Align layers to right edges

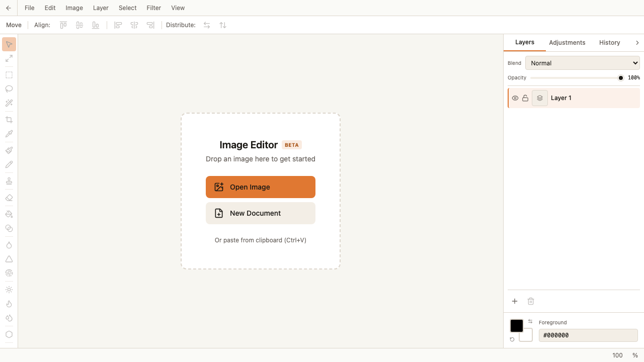point(150,25)
